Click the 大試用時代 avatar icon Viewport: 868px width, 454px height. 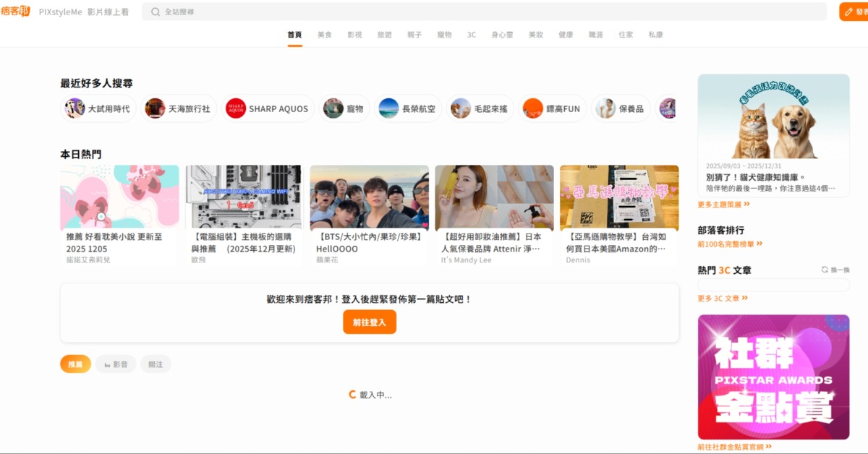75,108
